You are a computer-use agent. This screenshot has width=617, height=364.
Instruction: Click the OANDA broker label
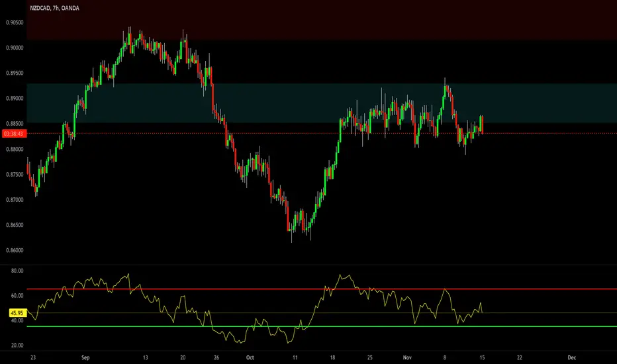[70, 8]
